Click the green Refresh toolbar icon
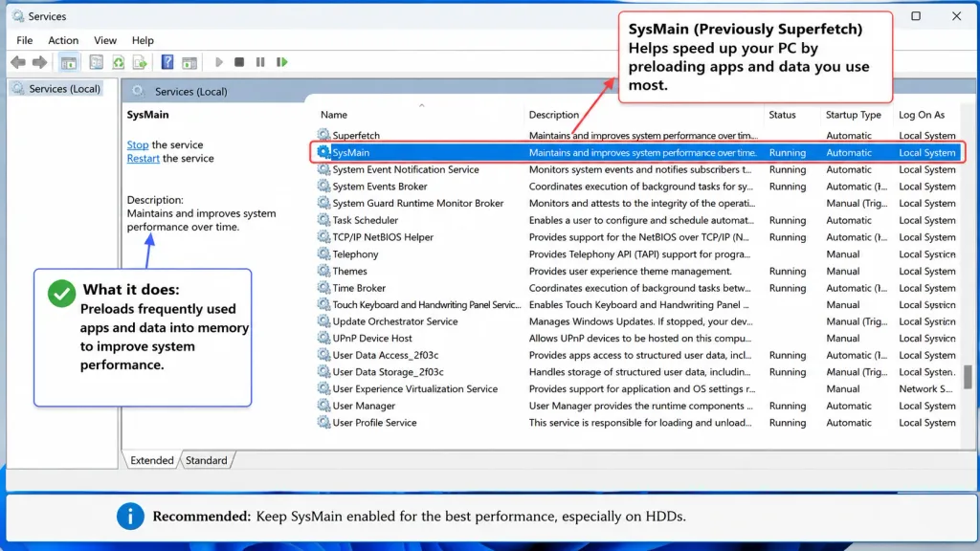The width and height of the screenshot is (980, 551). click(118, 62)
